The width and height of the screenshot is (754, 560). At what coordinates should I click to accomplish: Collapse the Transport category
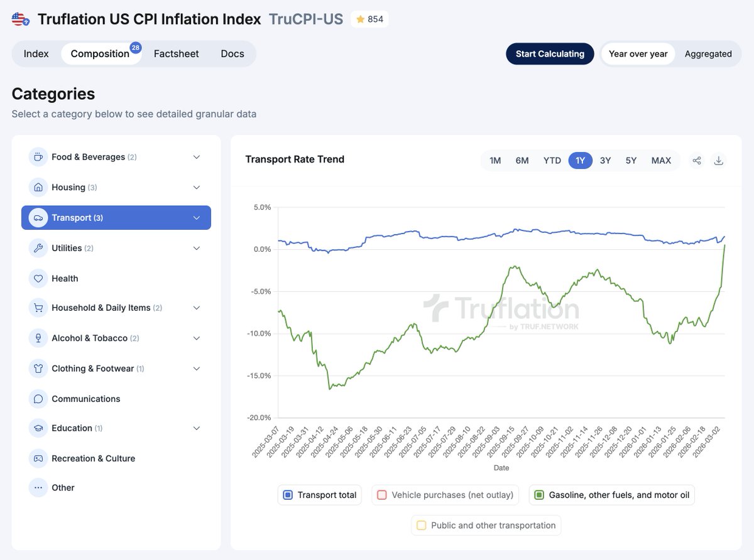coord(196,217)
